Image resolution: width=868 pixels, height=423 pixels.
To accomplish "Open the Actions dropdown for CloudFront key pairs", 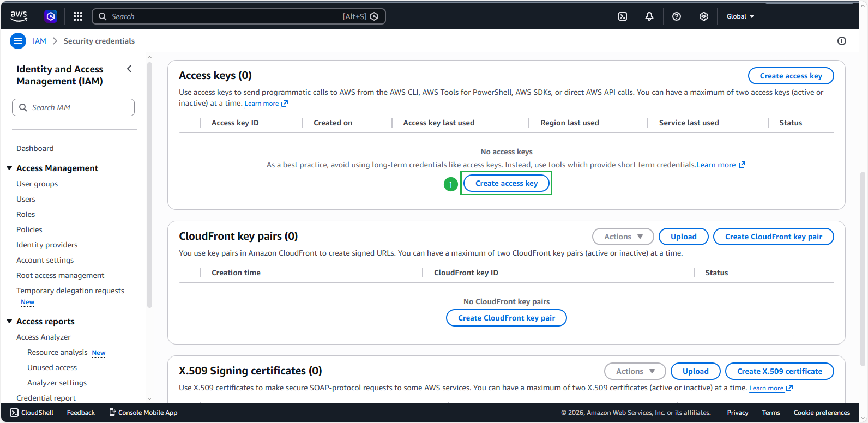I will pos(623,237).
